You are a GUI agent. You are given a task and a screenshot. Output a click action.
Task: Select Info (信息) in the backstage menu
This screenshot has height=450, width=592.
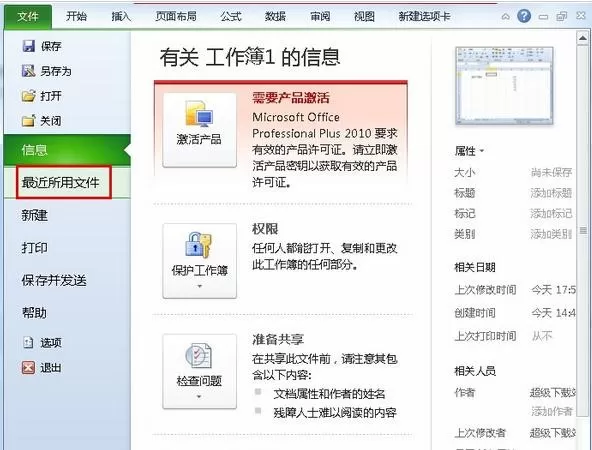point(67,150)
